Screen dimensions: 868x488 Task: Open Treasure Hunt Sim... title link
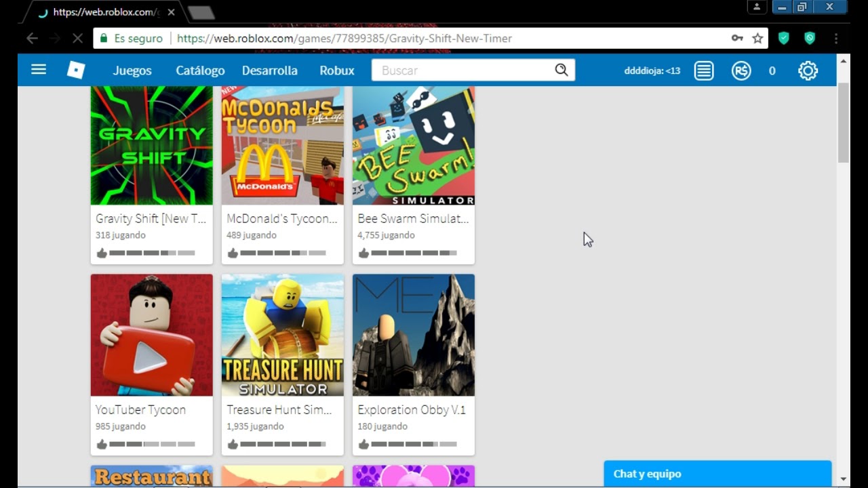[279, 410]
